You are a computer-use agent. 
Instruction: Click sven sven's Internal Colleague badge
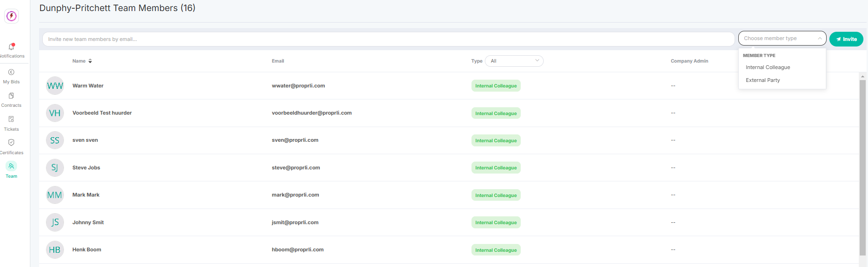click(496, 140)
